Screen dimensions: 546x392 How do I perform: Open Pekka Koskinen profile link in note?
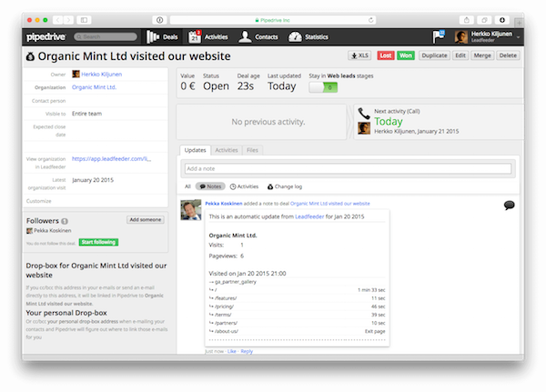point(224,204)
